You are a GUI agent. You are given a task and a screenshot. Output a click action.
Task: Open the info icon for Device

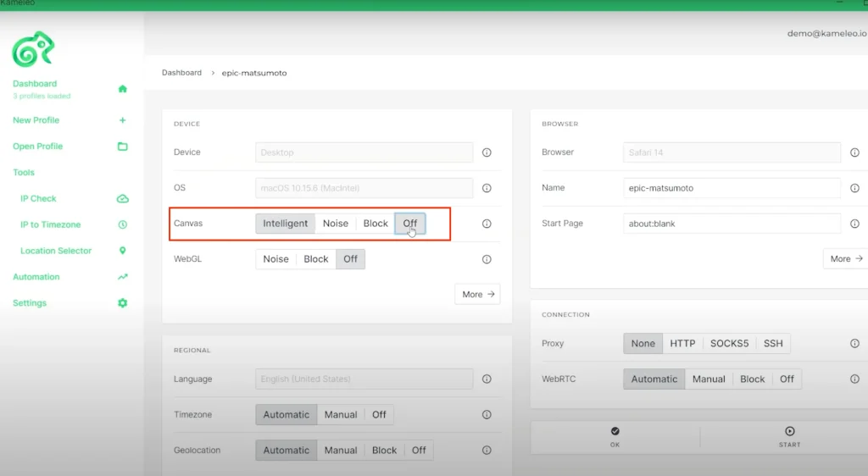tap(487, 152)
